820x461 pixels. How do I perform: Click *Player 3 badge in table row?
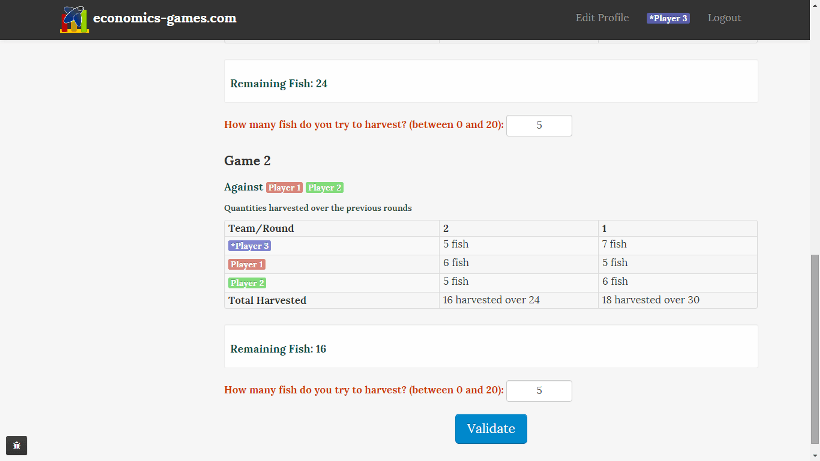click(249, 246)
